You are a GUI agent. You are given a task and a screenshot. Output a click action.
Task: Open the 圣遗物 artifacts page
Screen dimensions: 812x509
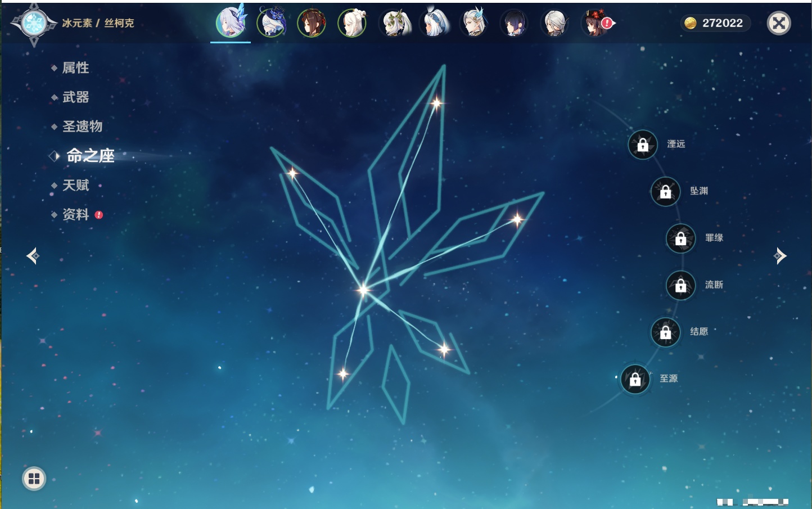tap(82, 127)
